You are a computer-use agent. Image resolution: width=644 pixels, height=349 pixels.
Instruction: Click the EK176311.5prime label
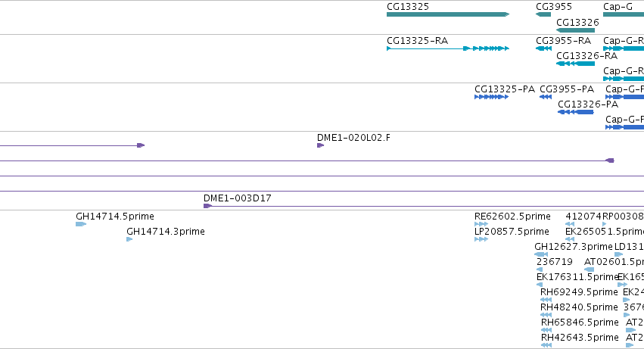(x=578, y=276)
